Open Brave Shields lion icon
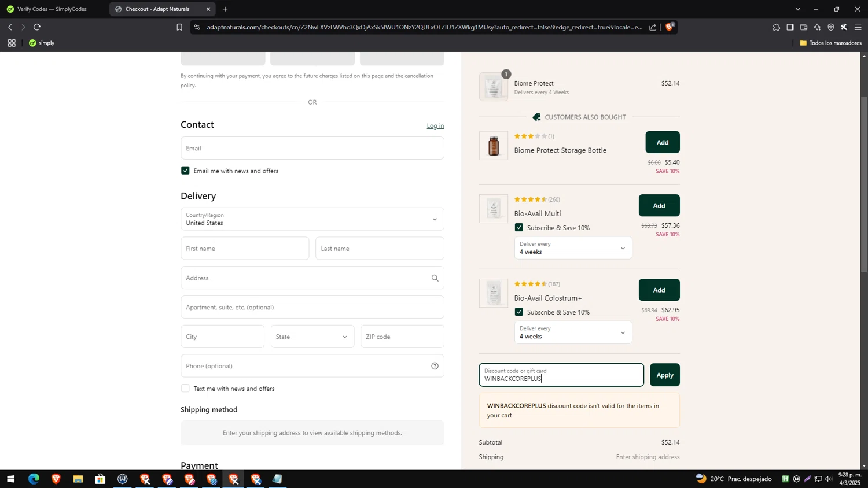Screen dimensions: 868x488 coord(670,27)
